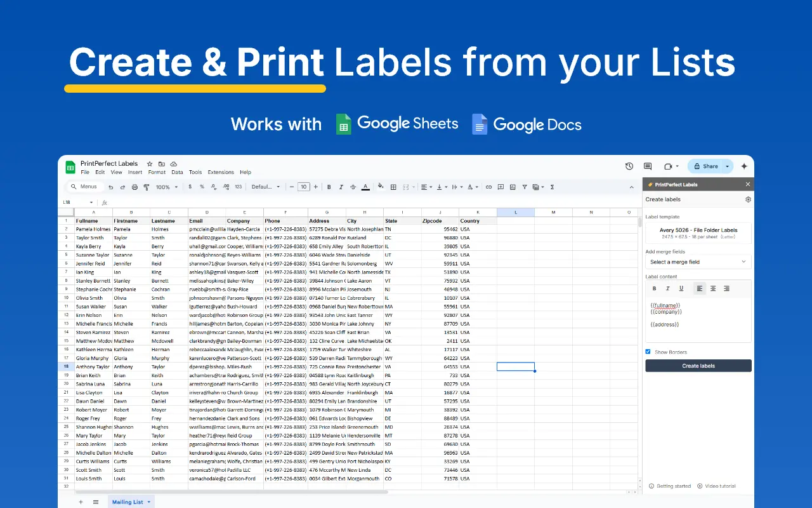Viewport: 812px width, 508px height.
Task: Click the insert link toolbar icon
Action: [x=488, y=187]
